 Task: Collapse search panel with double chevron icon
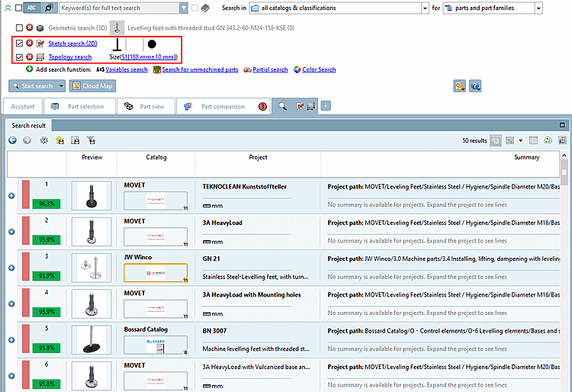coord(8,8)
